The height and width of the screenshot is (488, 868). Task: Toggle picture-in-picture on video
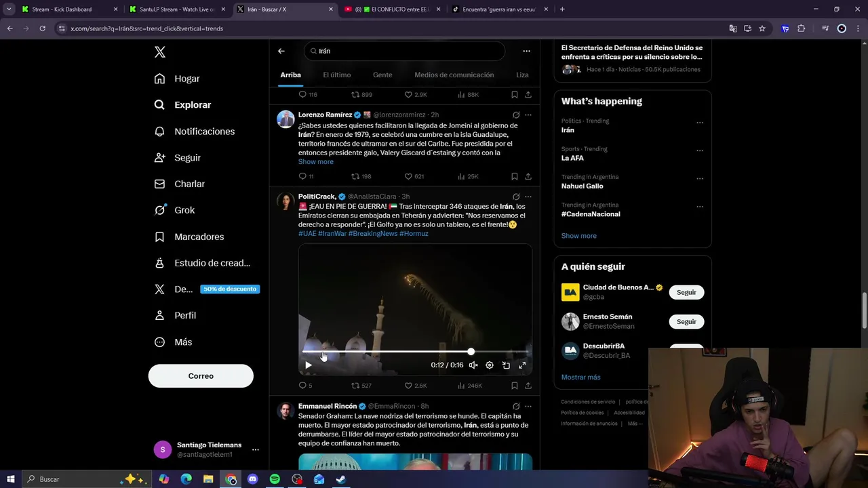[506, 365]
